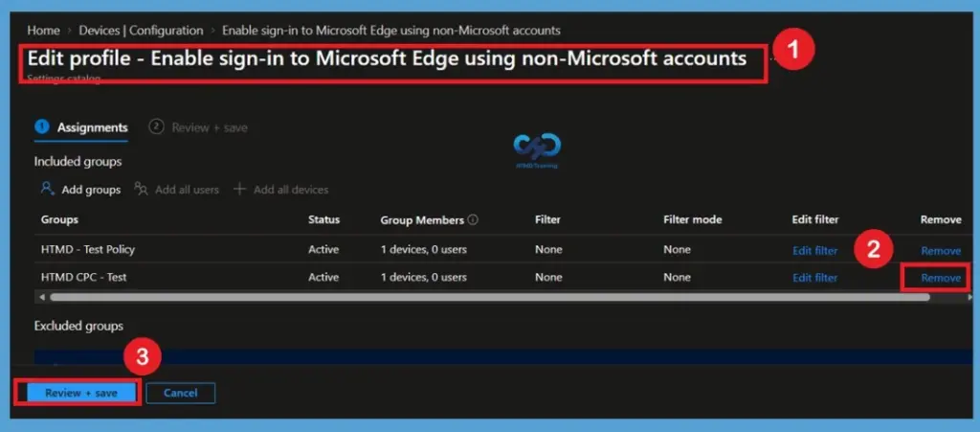Click scrollbar left arrow
Screen dimensions: 980x432
pos(42,297)
